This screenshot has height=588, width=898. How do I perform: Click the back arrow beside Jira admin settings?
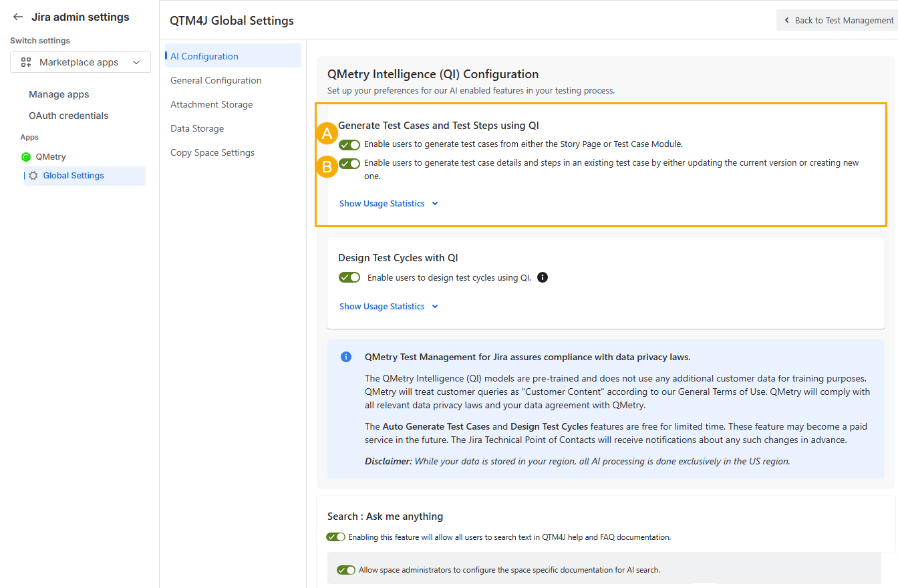click(18, 17)
